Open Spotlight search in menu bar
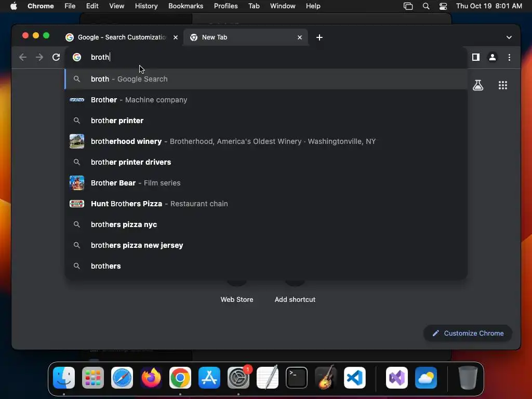Viewport: 532px width, 399px height. [426, 6]
